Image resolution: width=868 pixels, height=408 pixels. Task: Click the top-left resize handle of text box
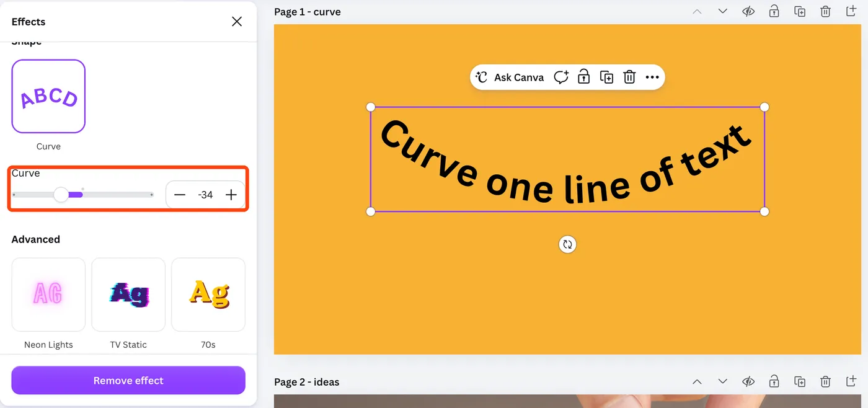coord(371,107)
